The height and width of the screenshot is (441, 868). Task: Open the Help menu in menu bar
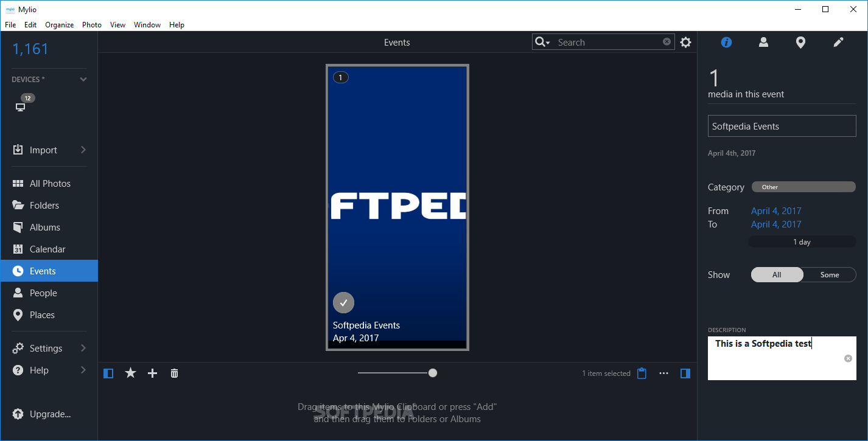point(177,25)
